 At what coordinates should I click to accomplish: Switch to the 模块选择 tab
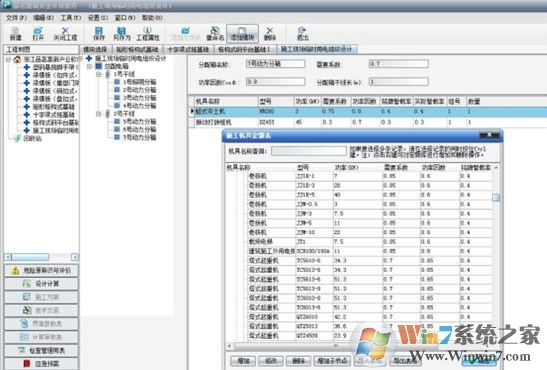95,50
